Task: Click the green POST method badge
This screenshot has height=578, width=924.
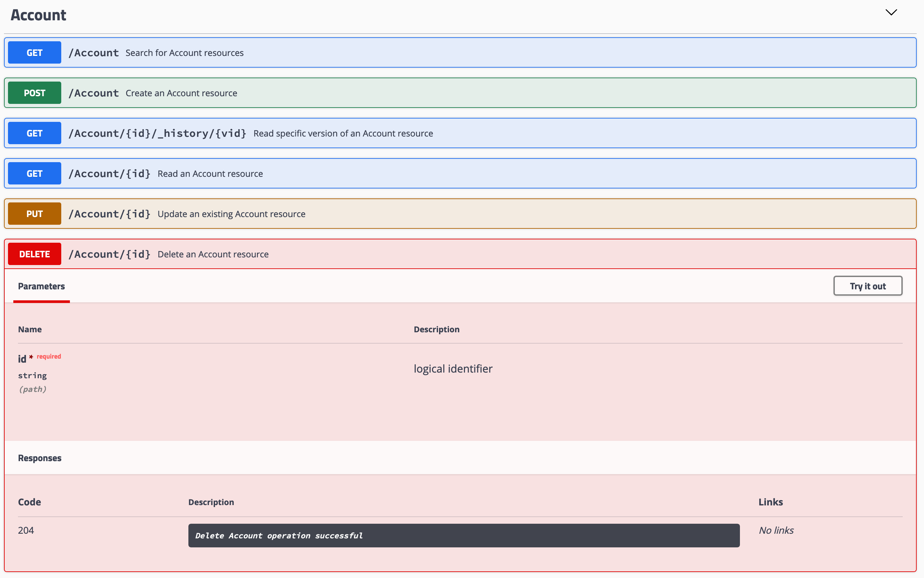Action: tap(34, 93)
